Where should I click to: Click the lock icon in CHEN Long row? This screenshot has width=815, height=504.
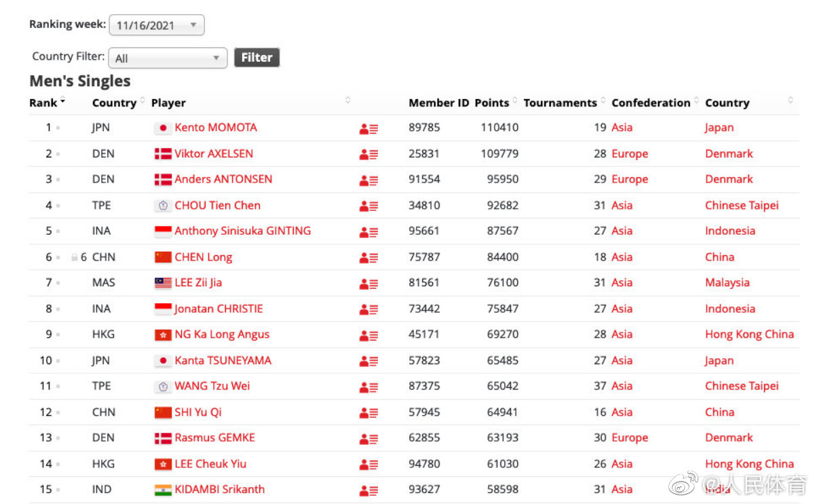pyautogui.click(x=75, y=258)
